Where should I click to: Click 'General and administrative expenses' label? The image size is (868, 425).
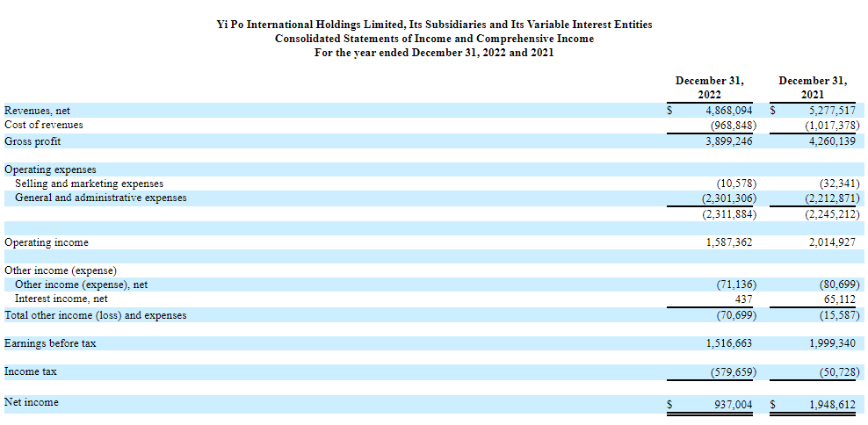click(x=101, y=198)
